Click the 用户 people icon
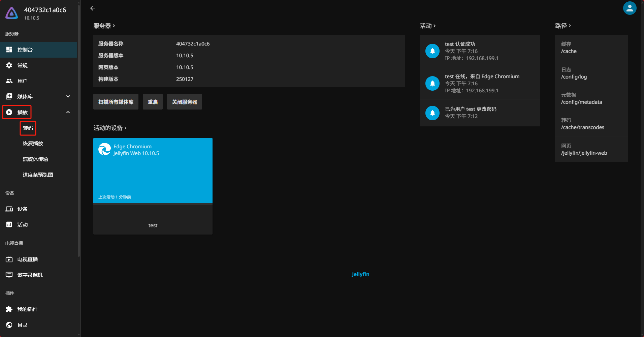Viewport: 644px width, 337px height. click(x=9, y=81)
